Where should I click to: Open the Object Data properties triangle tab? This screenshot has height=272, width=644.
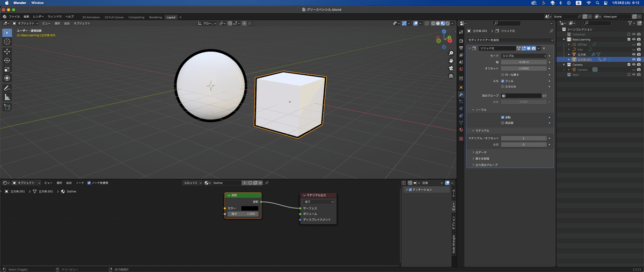tap(461, 123)
